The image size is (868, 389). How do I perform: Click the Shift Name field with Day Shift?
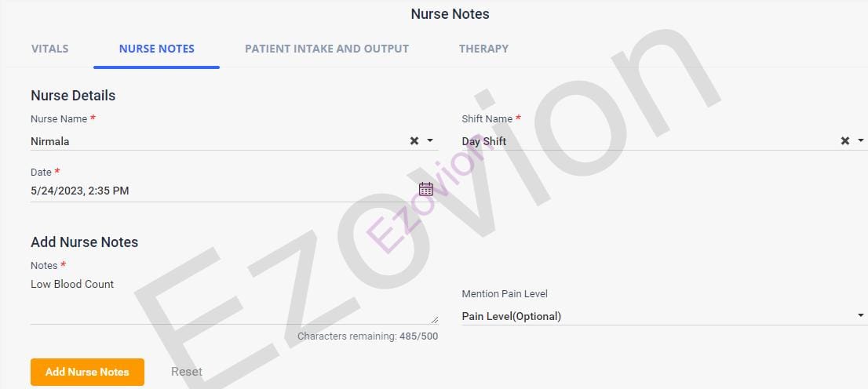point(644,141)
